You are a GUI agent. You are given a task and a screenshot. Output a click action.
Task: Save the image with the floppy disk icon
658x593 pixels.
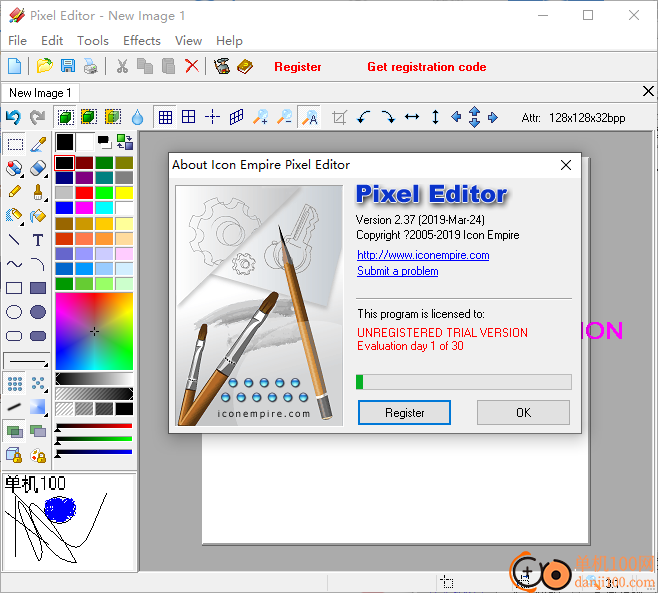[x=68, y=66]
